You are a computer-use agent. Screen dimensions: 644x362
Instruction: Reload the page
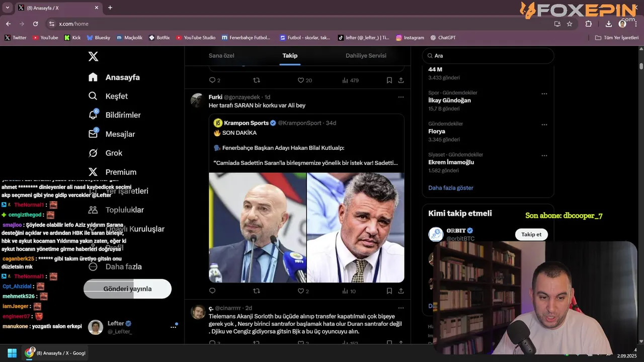(x=35, y=24)
